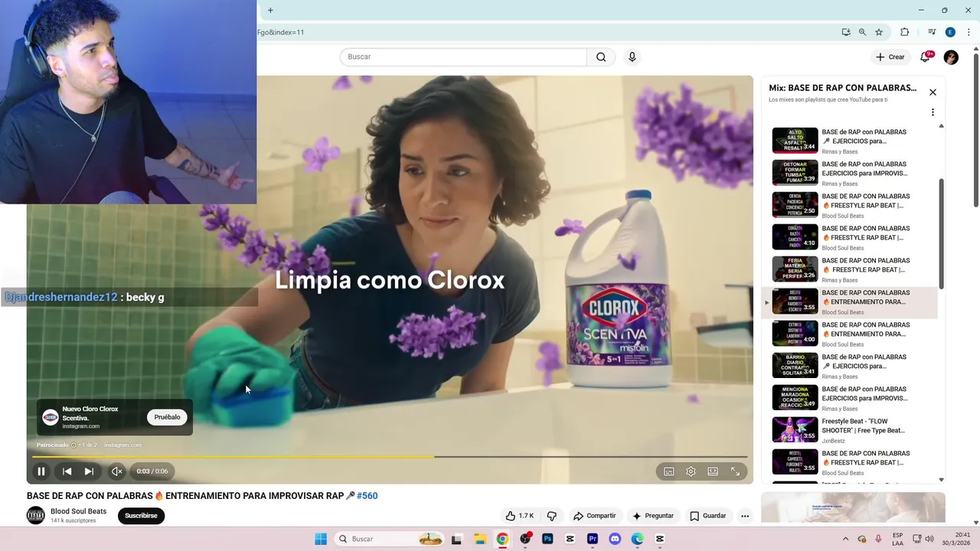Play the 4:10 CORAZÓN RAZÓN playlist video
The width and height of the screenshot is (980, 551).
pos(795,237)
